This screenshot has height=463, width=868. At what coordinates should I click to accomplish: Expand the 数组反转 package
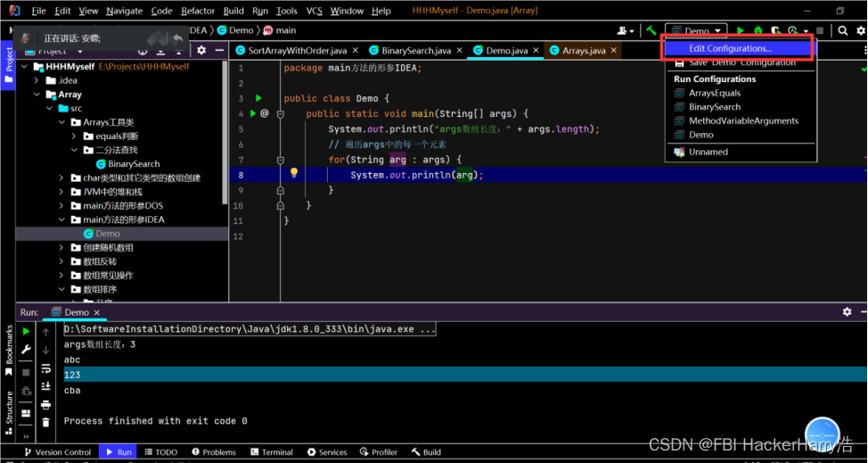tap(62, 261)
